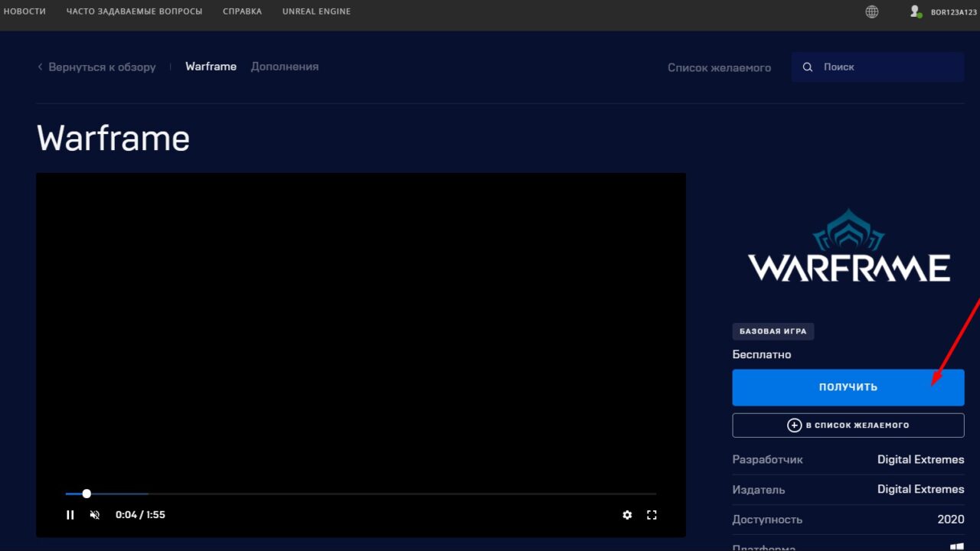Click the video progress bar handle
This screenshot has width=980, height=551.
point(87,494)
